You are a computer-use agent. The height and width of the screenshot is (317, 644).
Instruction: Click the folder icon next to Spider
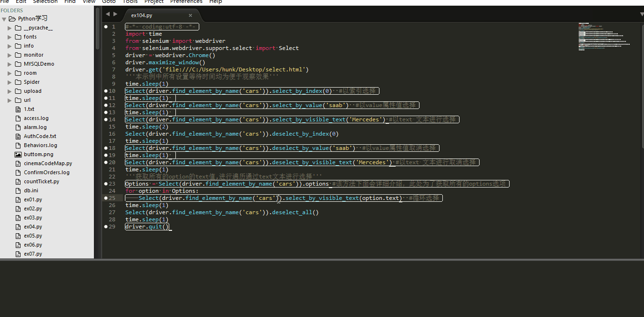point(18,82)
